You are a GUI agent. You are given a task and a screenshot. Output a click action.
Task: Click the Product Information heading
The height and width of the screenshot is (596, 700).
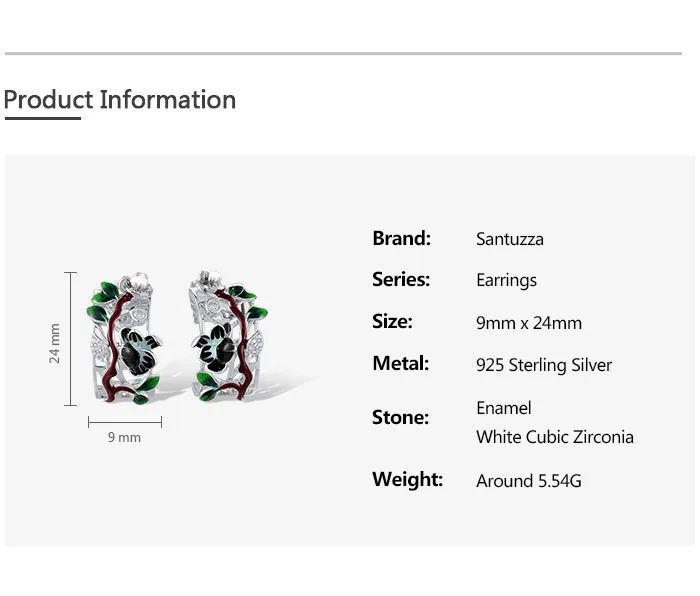tap(120, 100)
